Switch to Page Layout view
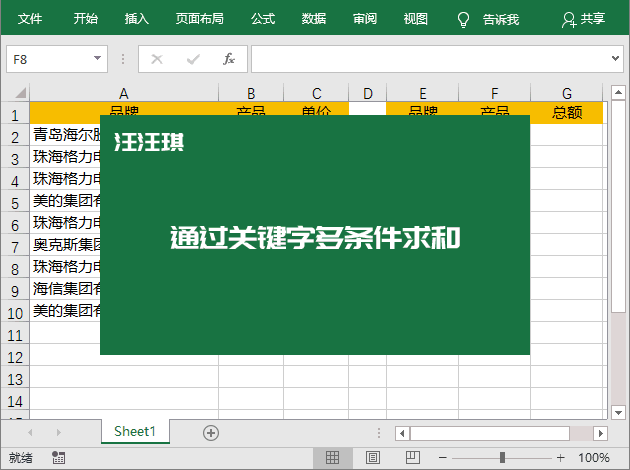The width and height of the screenshot is (630, 470). point(372,457)
